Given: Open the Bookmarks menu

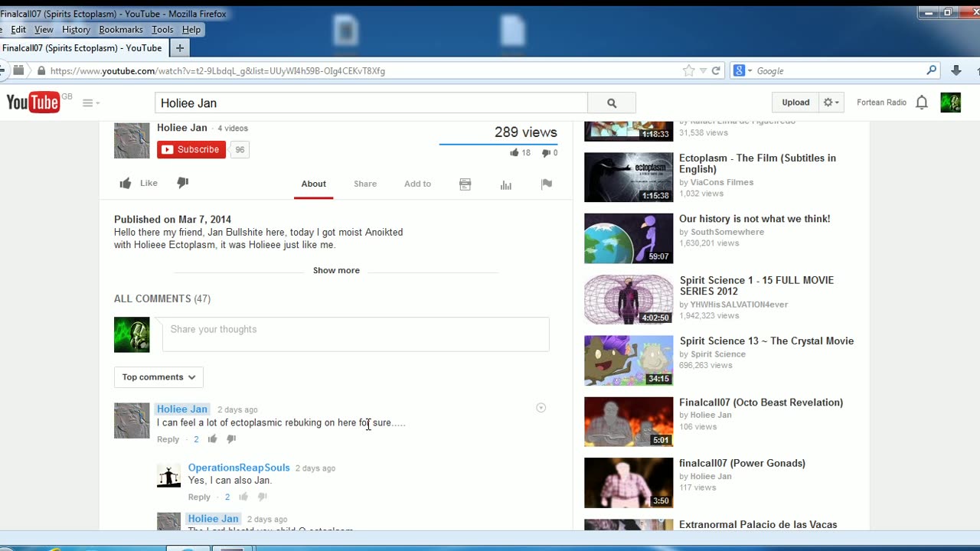Looking at the screenshot, I should click(x=121, y=29).
